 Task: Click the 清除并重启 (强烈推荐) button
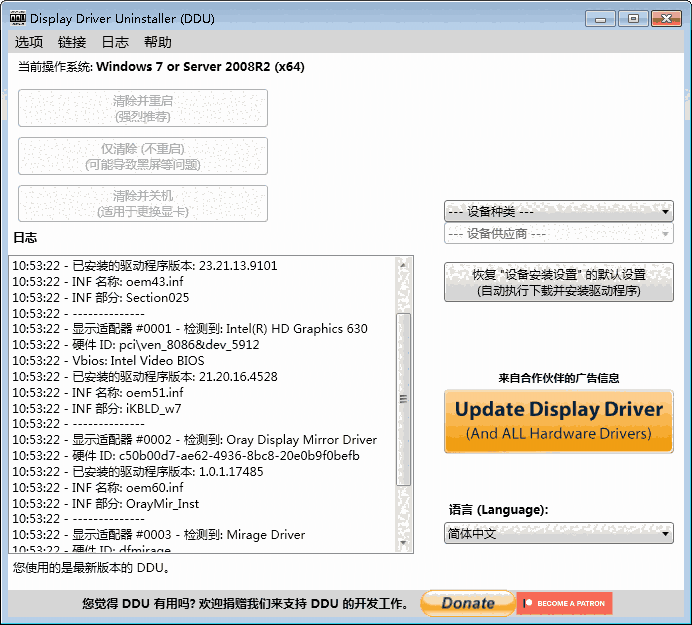click(x=143, y=108)
